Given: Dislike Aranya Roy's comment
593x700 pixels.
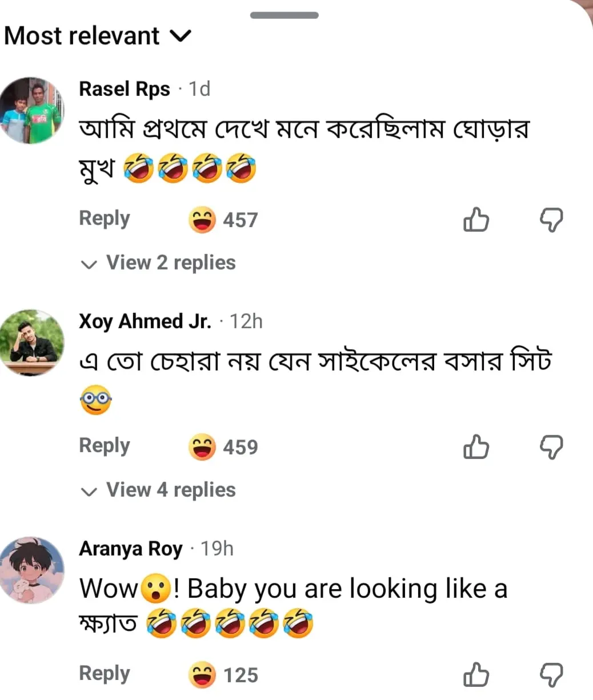Looking at the screenshot, I should coord(552,675).
